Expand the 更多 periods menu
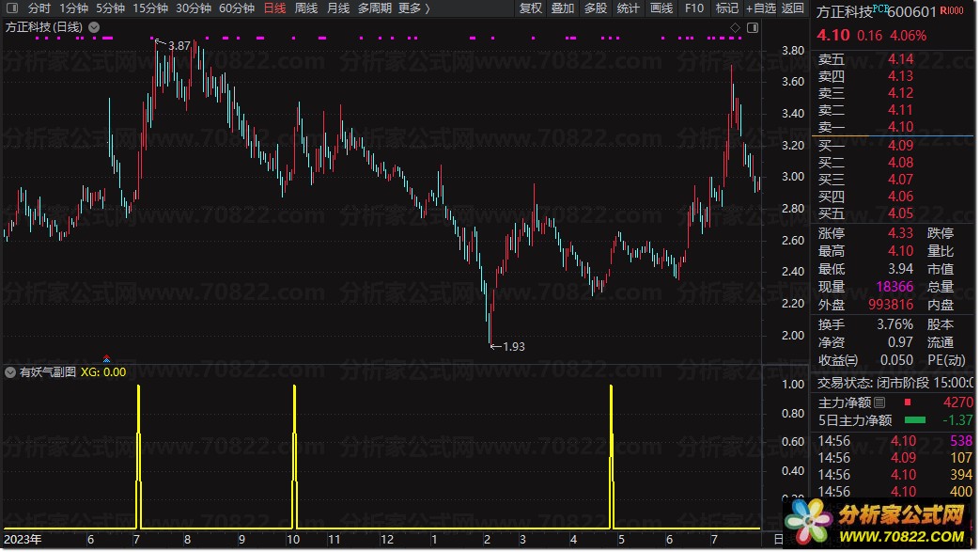Image resolution: width=980 pixels, height=552 pixels. pyautogui.click(x=413, y=8)
